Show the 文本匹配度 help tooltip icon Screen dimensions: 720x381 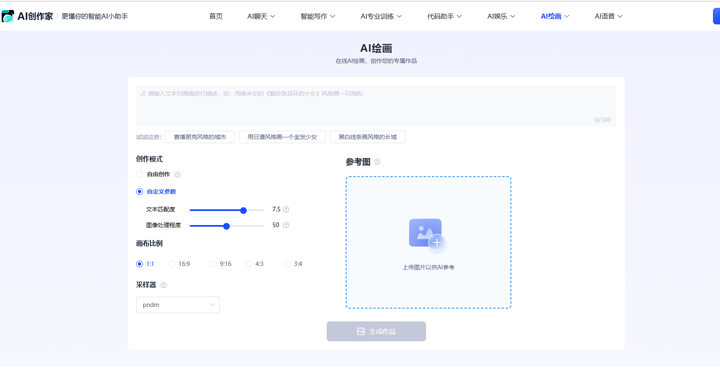click(x=286, y=209)
